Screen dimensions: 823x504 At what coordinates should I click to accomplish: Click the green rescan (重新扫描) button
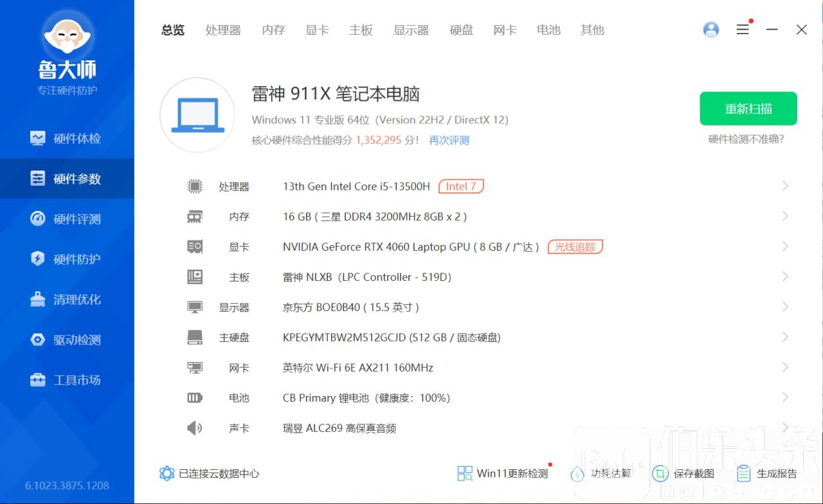point(748,109)
